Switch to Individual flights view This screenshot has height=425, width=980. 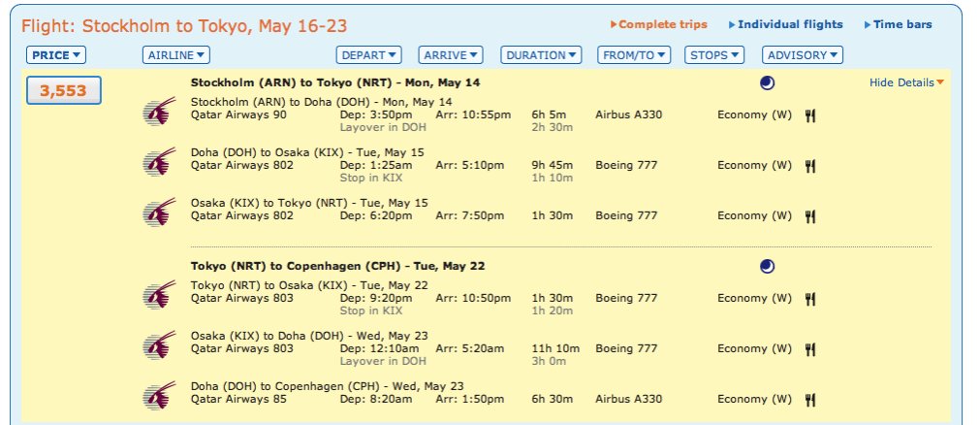(x=789, y=24)
